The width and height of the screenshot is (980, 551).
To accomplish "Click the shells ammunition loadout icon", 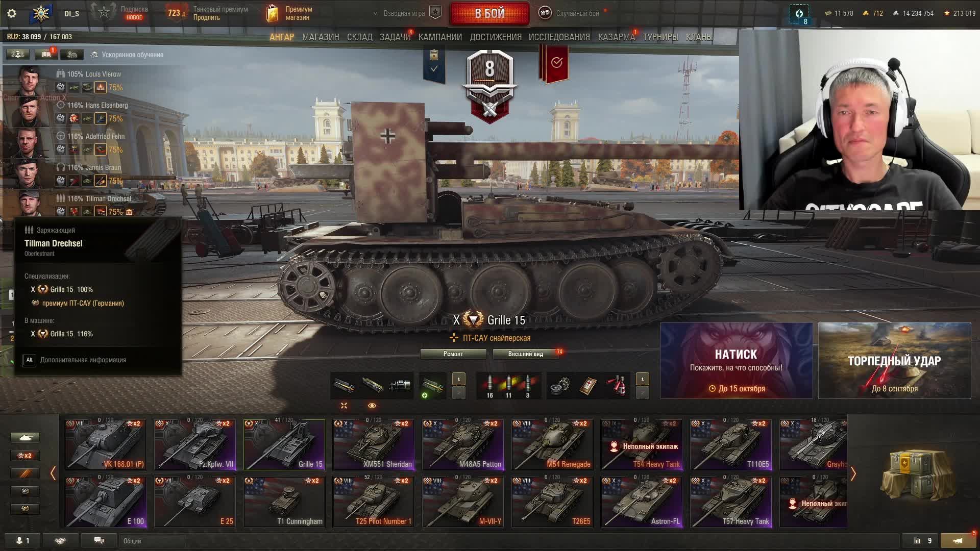I will [508, 386].
